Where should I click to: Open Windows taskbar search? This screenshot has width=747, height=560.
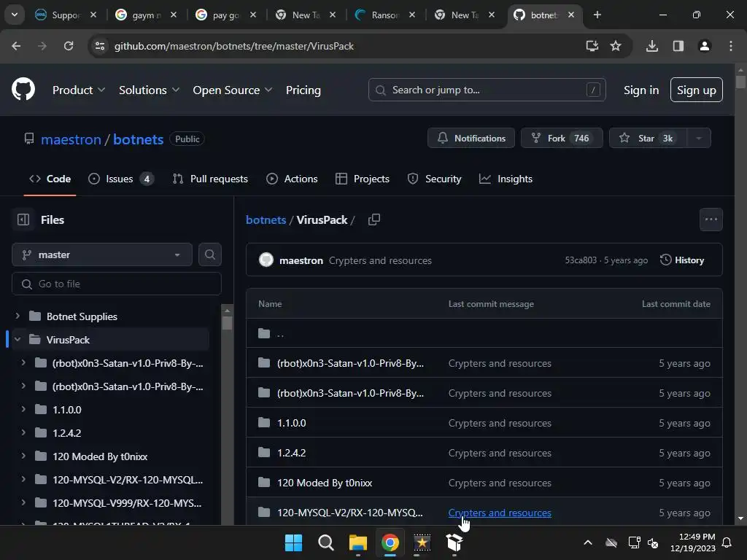click(x=326, y=542)
